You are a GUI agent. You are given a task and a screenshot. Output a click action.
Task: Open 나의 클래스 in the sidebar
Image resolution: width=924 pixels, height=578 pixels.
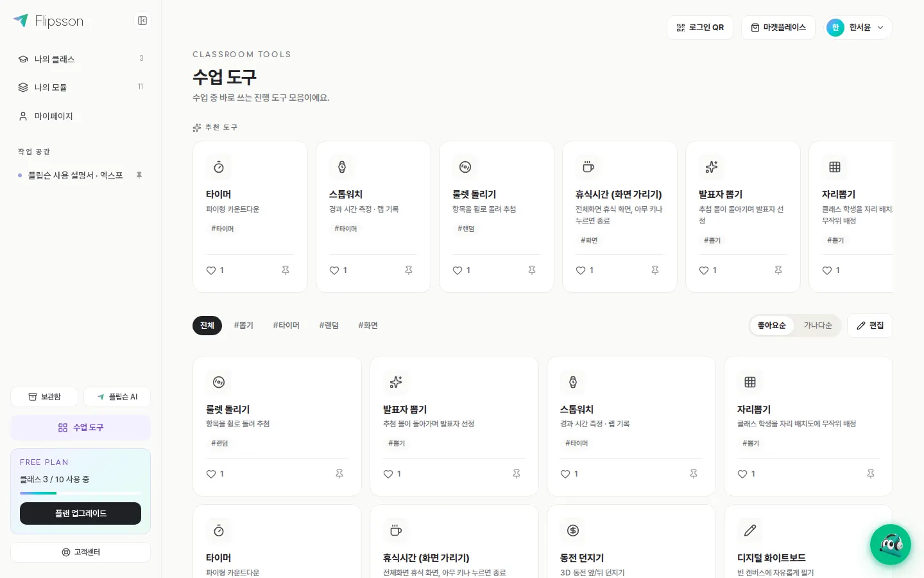[81, 59]
